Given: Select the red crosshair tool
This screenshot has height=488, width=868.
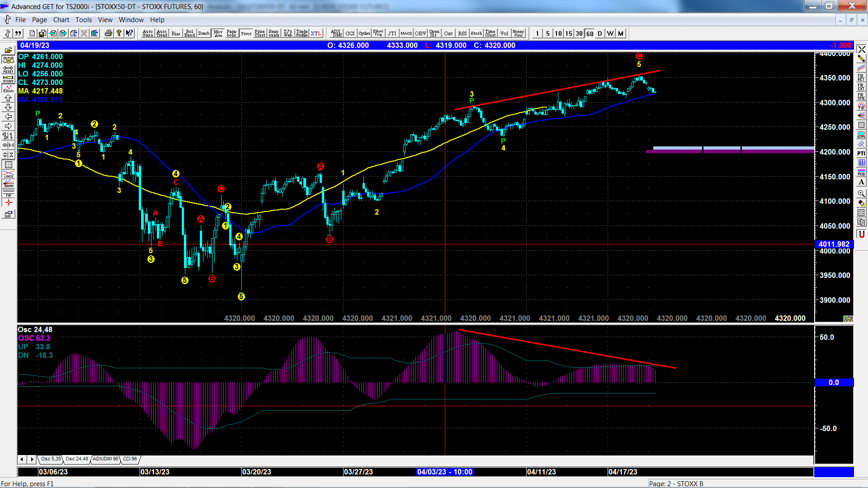Looking at the screenshot, I should click(8, 202).
